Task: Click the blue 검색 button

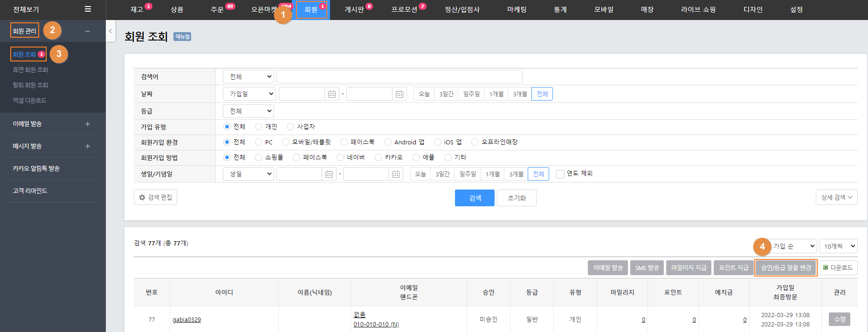Action: pyautogui.click(x=475, y=198)
